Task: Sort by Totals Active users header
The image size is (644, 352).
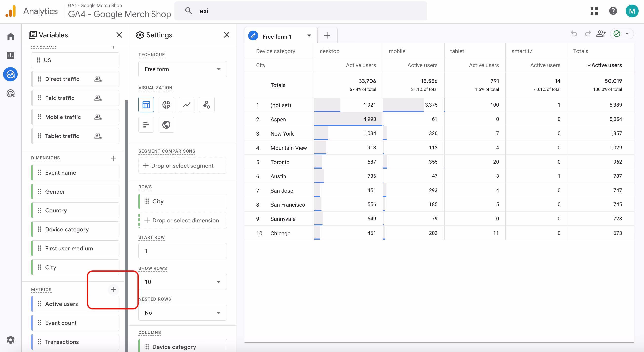Action: tap(606, 65)
